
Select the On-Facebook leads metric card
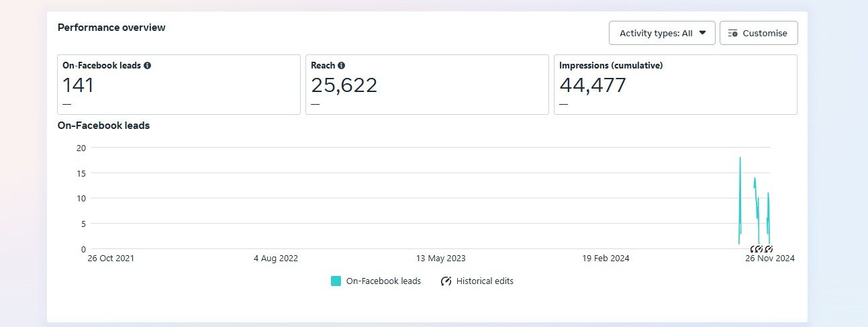coord(179,85)
